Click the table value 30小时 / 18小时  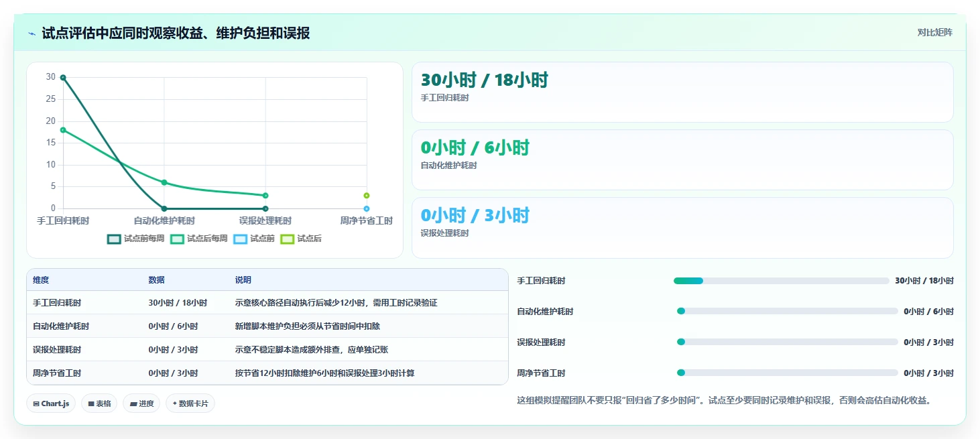[x=178, y=303]
